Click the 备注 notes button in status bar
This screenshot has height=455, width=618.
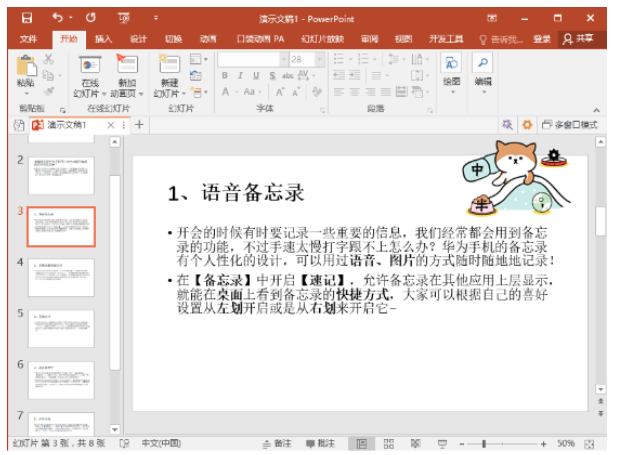pos(277,444)
